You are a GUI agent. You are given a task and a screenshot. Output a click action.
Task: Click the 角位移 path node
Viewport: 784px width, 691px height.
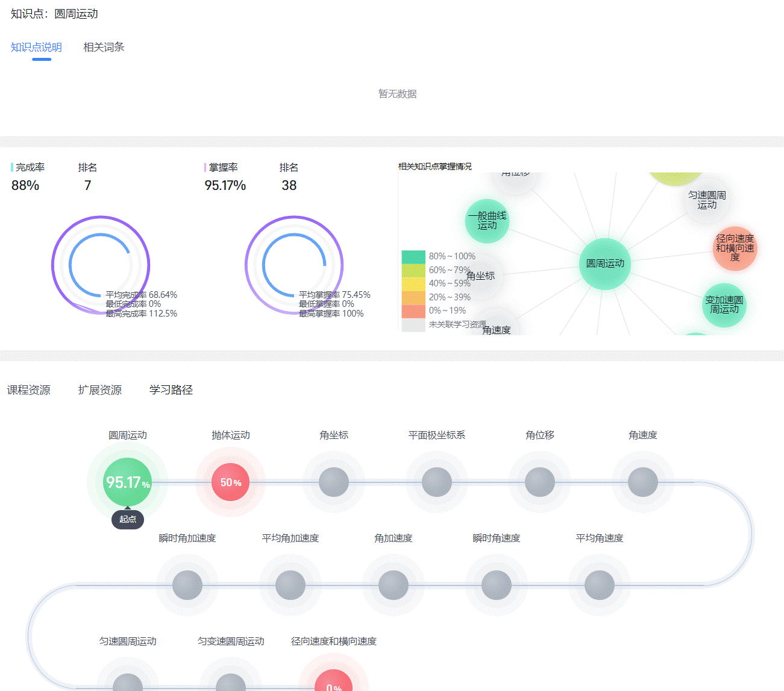(x=540, y=482)
